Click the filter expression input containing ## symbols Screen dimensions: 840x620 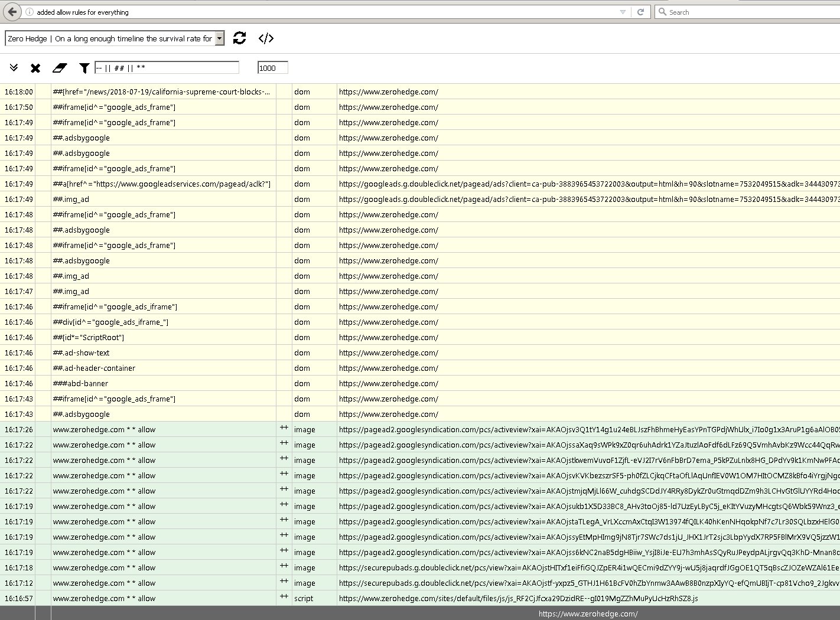click(165, 67)
